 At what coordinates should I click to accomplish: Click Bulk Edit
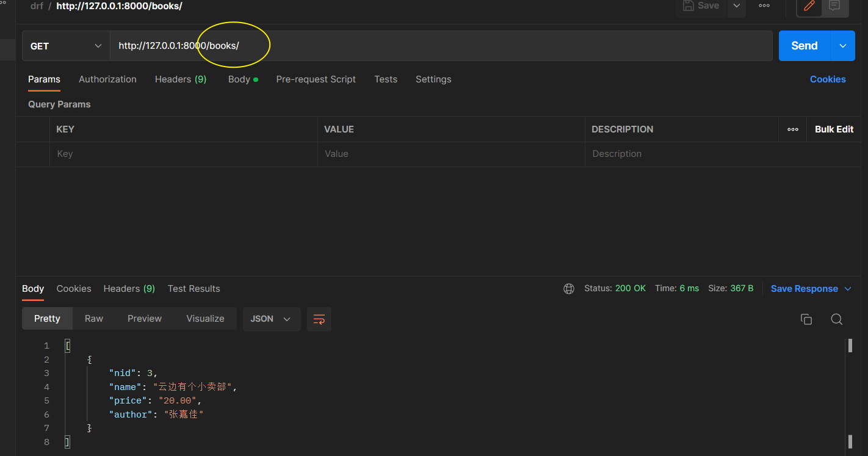coord(834,129)
